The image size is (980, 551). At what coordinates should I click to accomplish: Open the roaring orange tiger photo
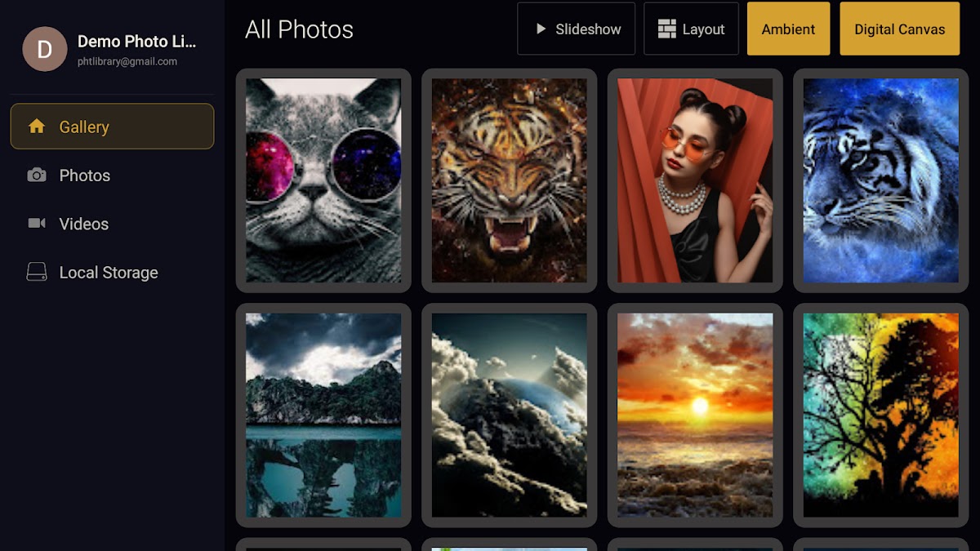click(x=510, y=180)
